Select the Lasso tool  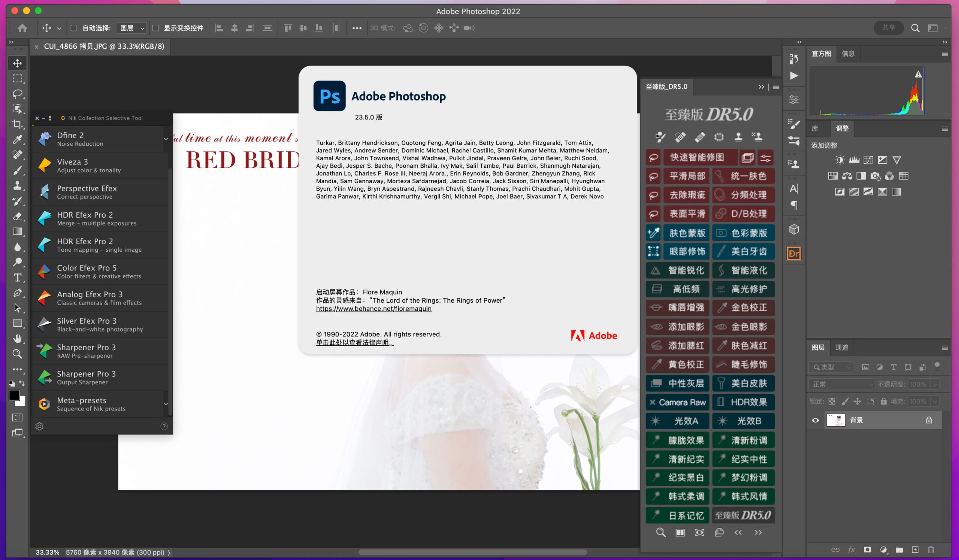point(17,94)
